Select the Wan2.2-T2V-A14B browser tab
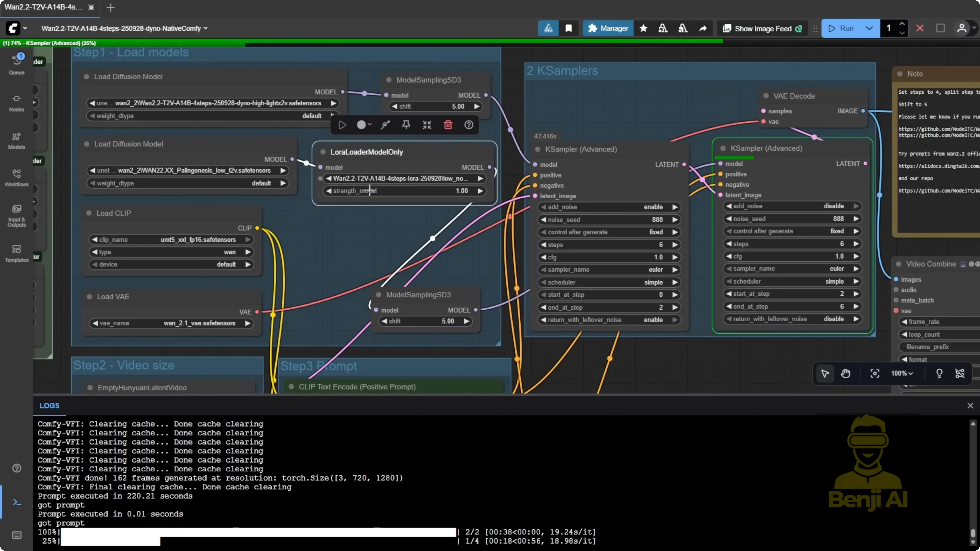 coord(42,7)
